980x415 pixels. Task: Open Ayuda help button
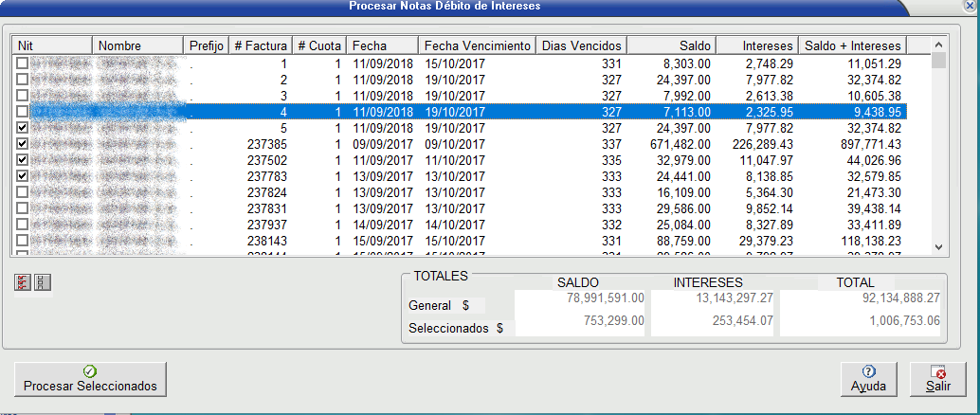pos(868,379)
